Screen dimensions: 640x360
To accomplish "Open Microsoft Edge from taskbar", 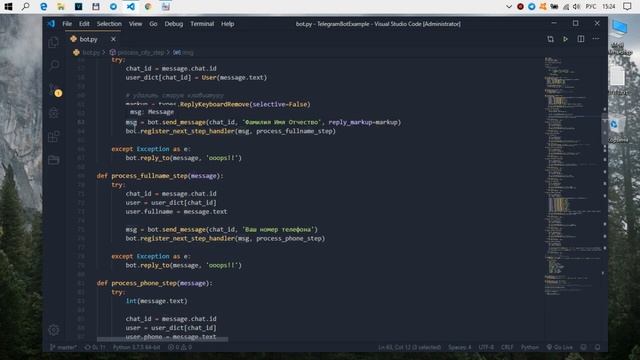I will point(43,7).
